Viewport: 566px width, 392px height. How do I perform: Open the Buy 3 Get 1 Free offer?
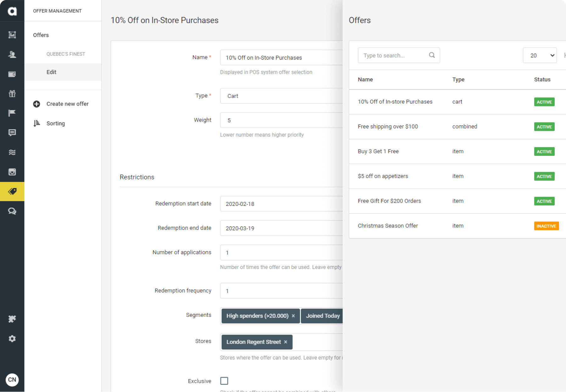(x=458, y=152)
